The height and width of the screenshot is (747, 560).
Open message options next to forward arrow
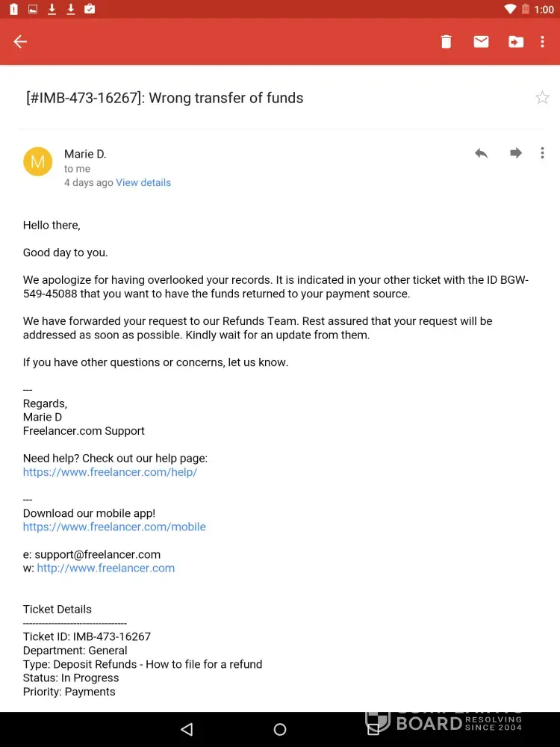point(543,153)
